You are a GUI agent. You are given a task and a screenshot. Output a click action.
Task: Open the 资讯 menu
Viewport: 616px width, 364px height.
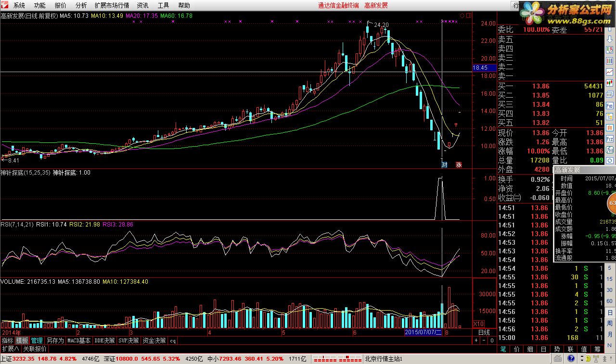point(142,5)
